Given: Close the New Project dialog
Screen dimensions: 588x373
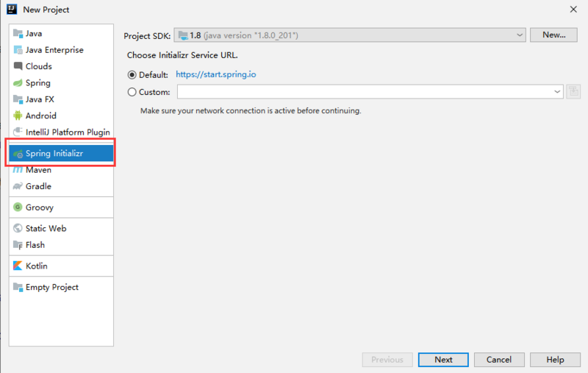Looking at the screenshot, I should (573, 10).
